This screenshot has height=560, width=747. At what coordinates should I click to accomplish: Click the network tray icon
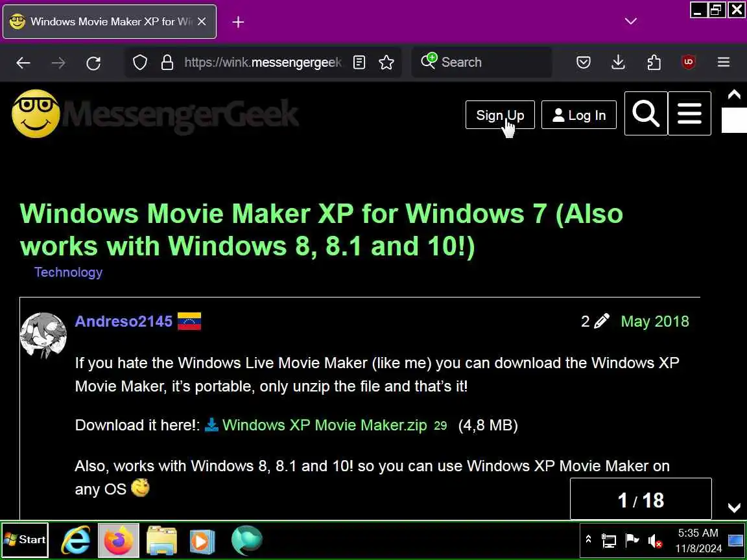(x=609, y=541)
